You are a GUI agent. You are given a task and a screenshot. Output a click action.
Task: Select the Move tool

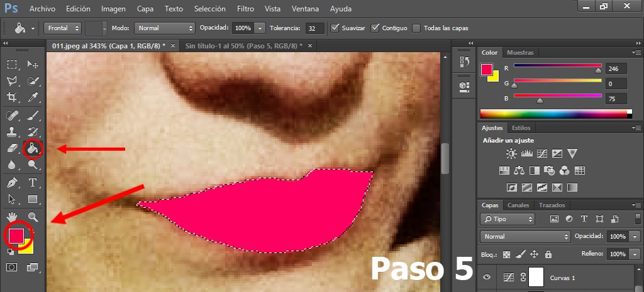[33, 65]
